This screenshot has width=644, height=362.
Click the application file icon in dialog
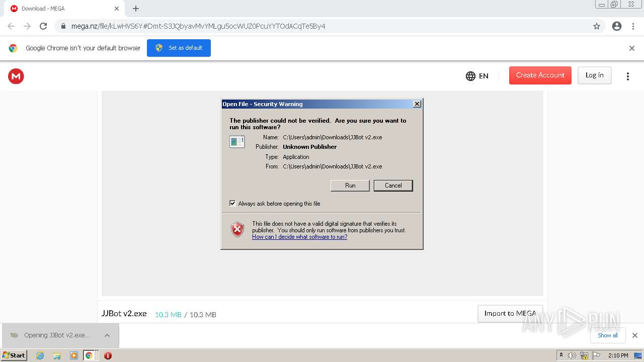(x=237, y=142)
